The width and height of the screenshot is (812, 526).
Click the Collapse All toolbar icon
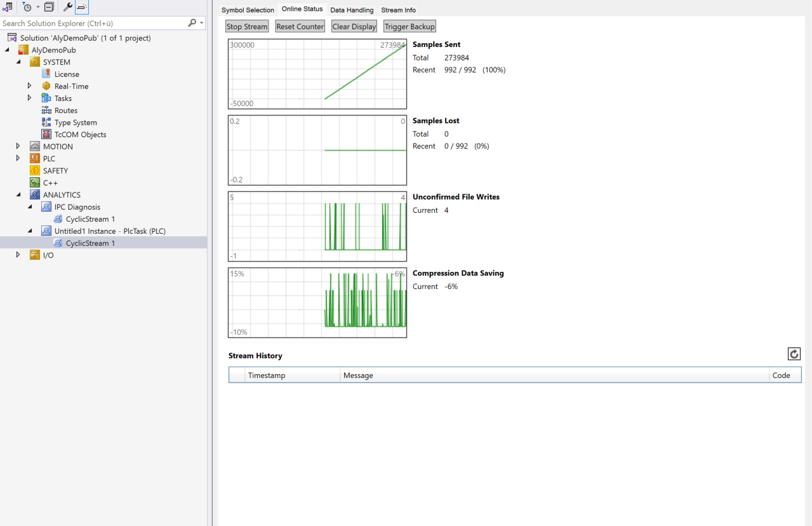click(x=49, y=7)
